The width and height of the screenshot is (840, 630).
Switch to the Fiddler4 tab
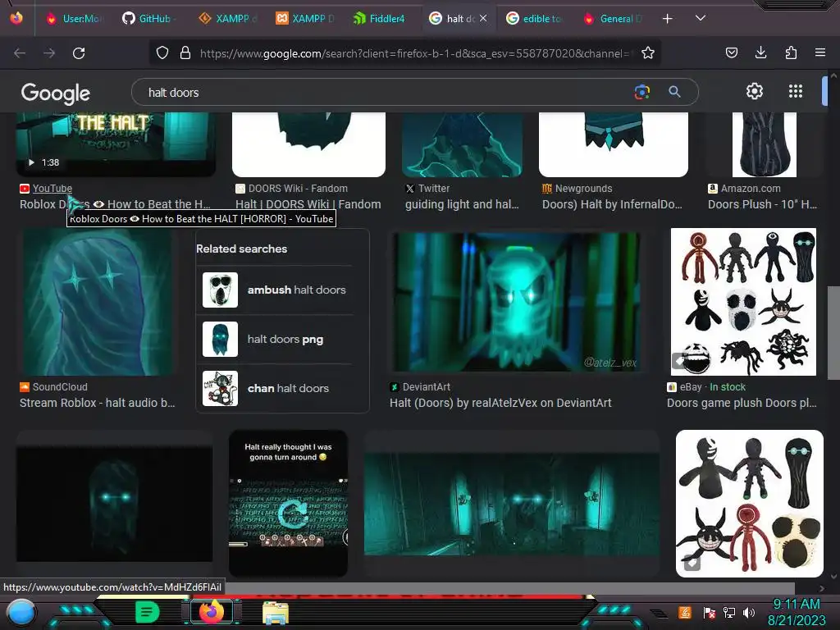tap(380, 19)
